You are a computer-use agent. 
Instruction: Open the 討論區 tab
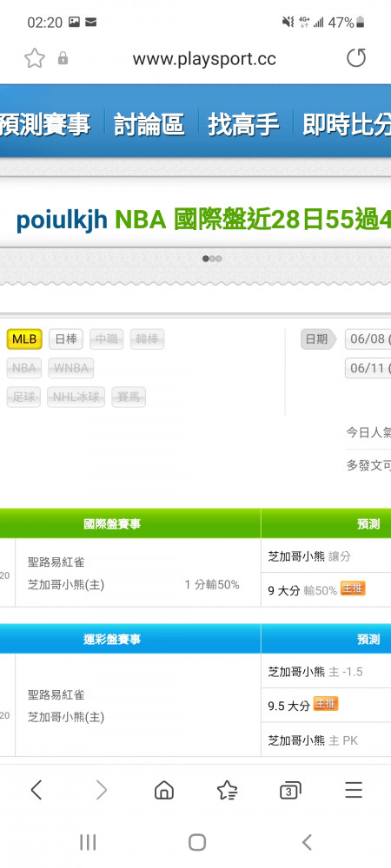click(149, 124)
